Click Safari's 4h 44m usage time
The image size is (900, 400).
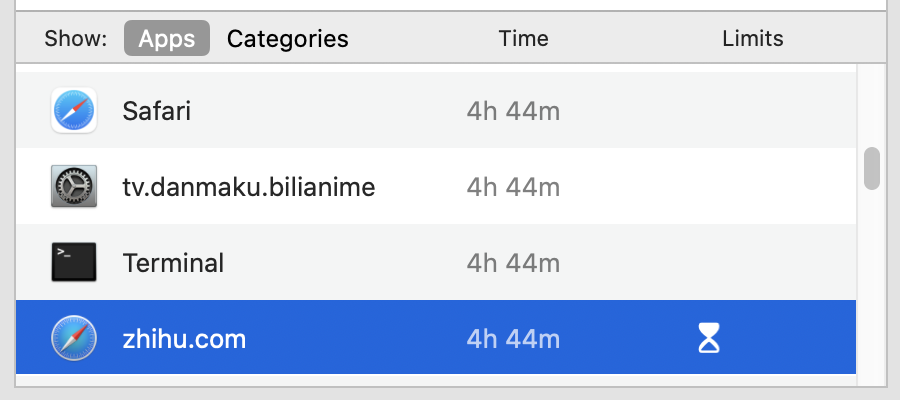[513, 111]
